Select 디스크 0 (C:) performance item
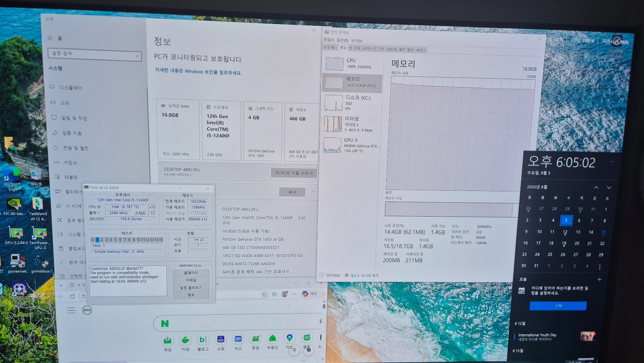The width and height of the screenshot is (644, 363). click(352, 103)
